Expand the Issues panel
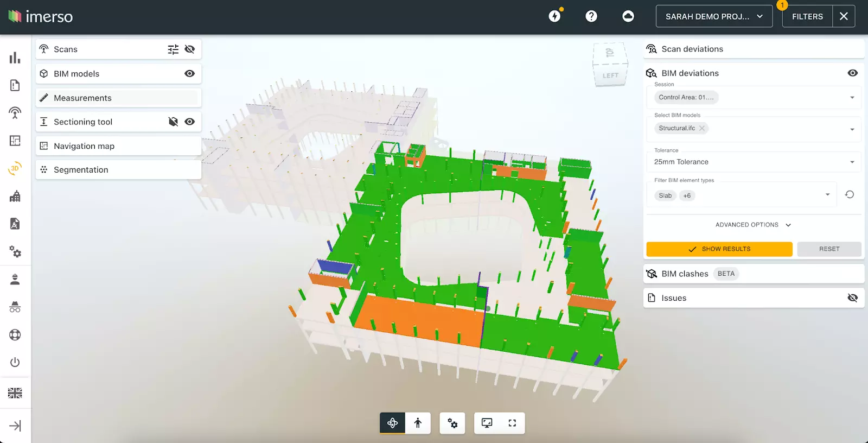 (754, 298)
